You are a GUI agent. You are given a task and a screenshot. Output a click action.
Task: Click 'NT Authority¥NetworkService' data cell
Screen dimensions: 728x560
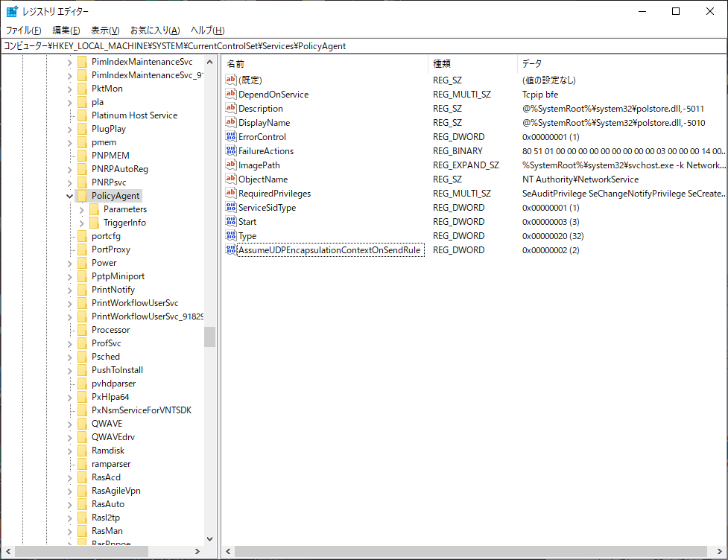[580, 179]
